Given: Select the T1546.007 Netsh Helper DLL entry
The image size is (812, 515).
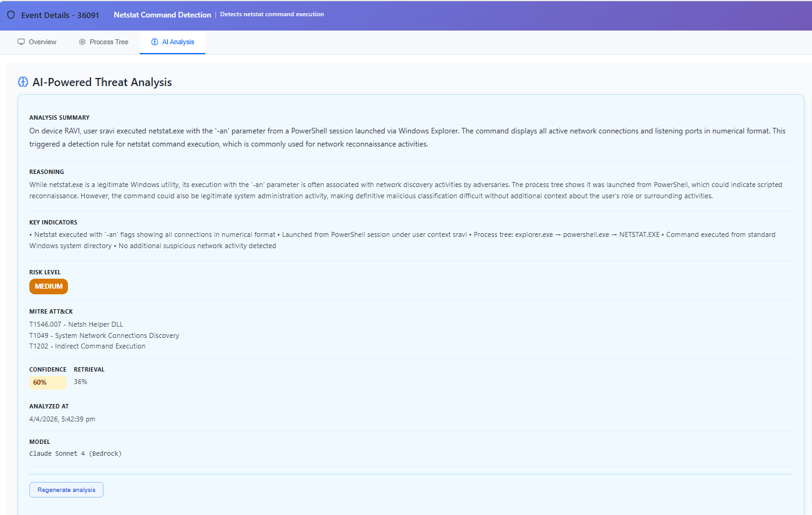Looking at the screenshot, I should click(76, 324).
